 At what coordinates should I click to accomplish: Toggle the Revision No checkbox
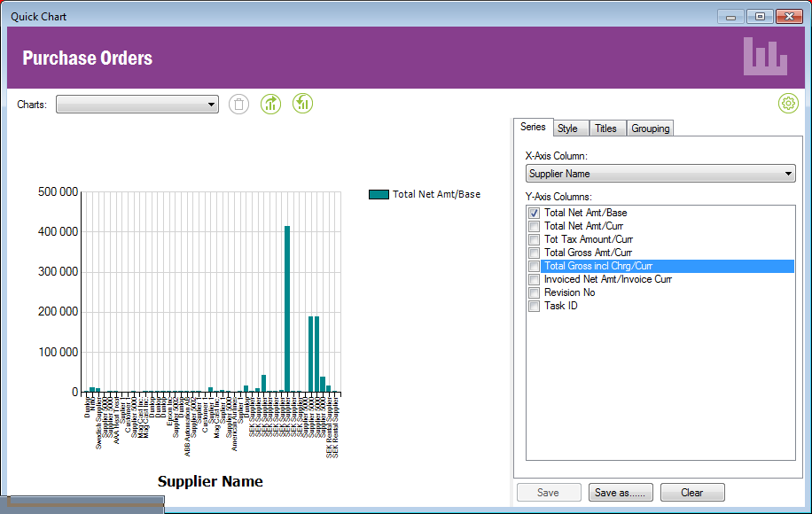coord(534,292)
